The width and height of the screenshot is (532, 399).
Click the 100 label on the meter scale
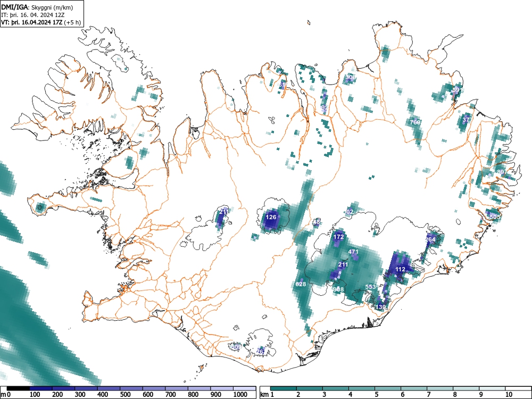(x=35, y=394)
